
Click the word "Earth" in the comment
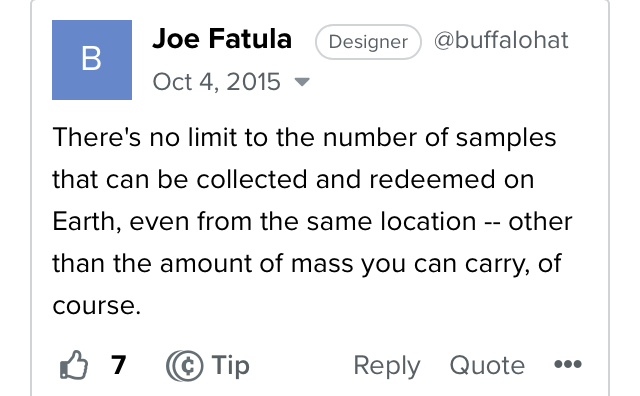[84, 222]
